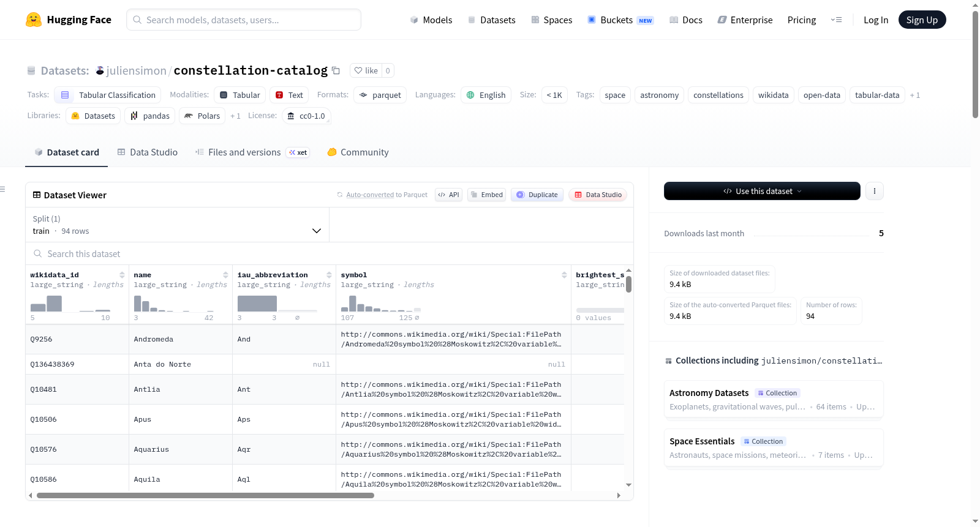Screen dimensions: 980x527
Task: Select the English language tag
Action: point(486,95)
